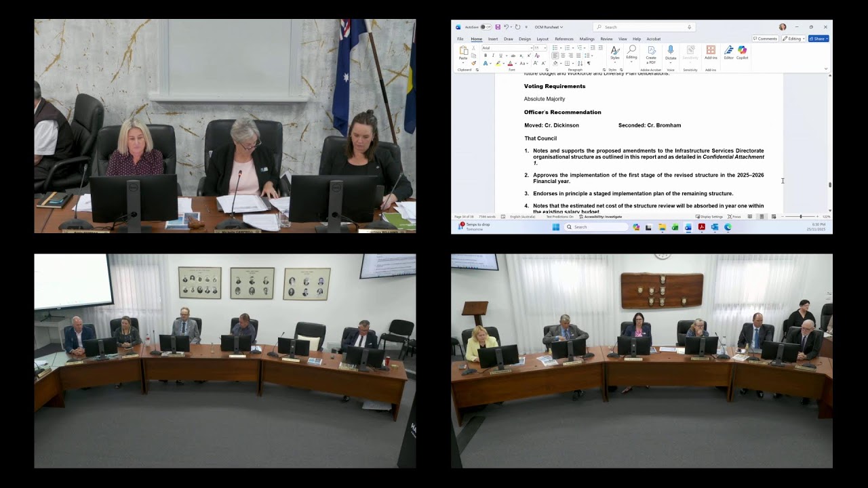Undo last action in Word
The width and height of the screenshot is (868, 488).
506,27
